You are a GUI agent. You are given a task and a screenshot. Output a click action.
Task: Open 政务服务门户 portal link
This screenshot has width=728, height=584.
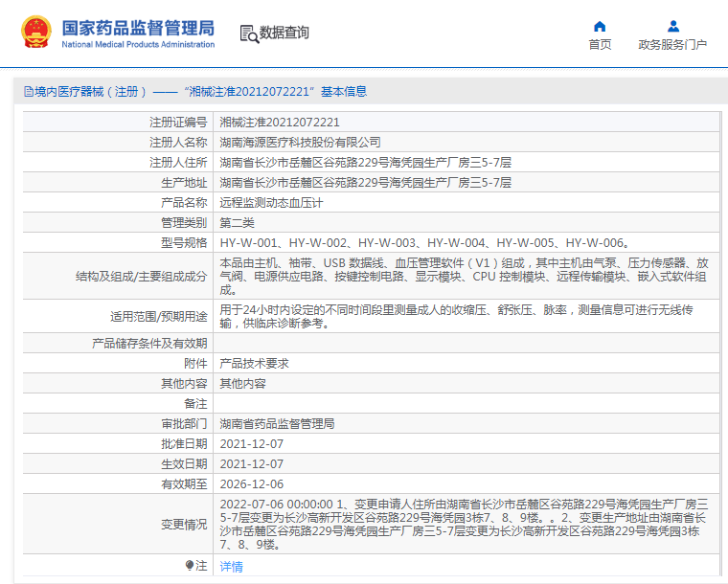pyautogui.click(x=672, y=45)
